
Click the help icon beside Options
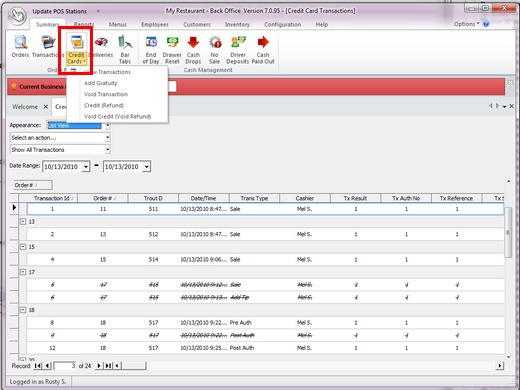point(486,24)
